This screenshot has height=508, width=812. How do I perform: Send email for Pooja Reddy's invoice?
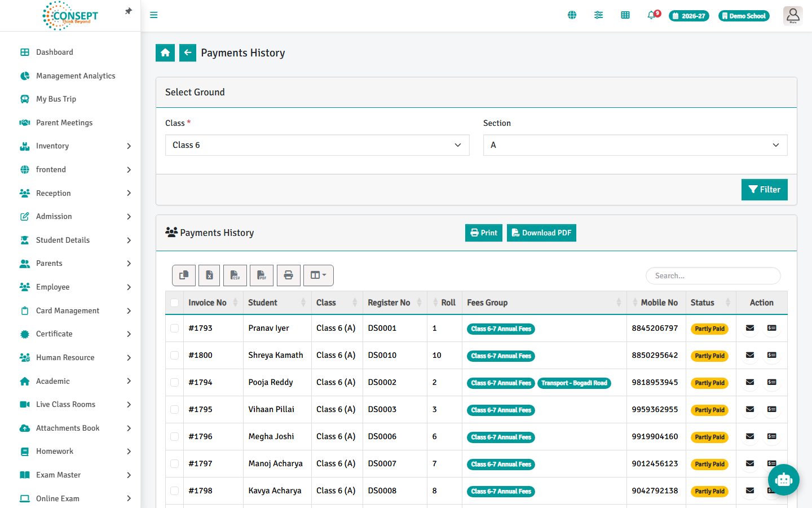tap(750, 382)
